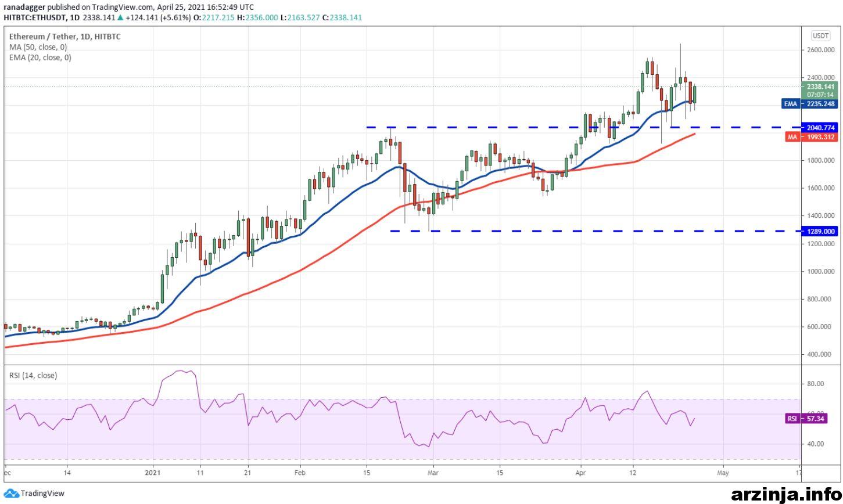Click the red MA tag on the price axis
The width and height of the screenshot is (843, 504).
coord(792,137)
